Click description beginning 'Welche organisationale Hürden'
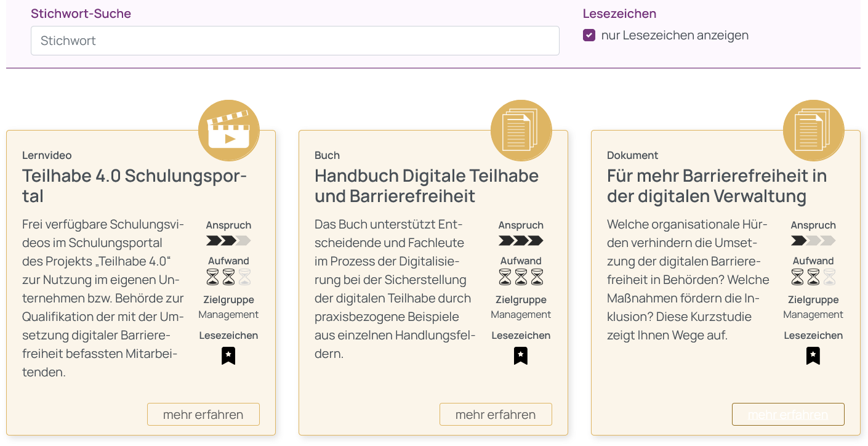Screen dimensions: 868x446 688,280
